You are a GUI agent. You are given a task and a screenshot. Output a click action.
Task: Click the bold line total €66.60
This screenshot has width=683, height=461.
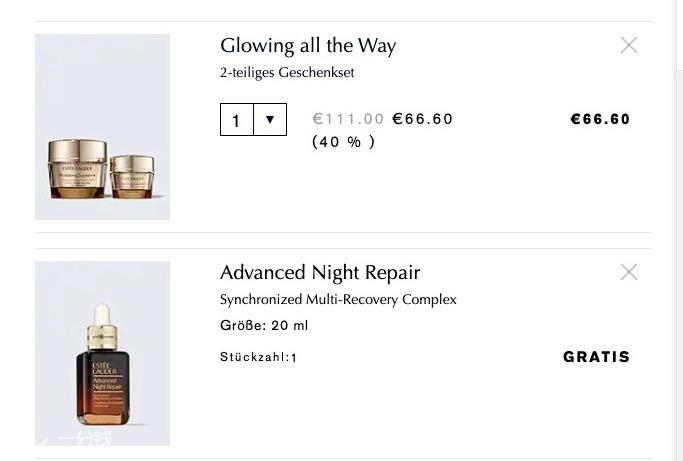click(x=600, y=119)
